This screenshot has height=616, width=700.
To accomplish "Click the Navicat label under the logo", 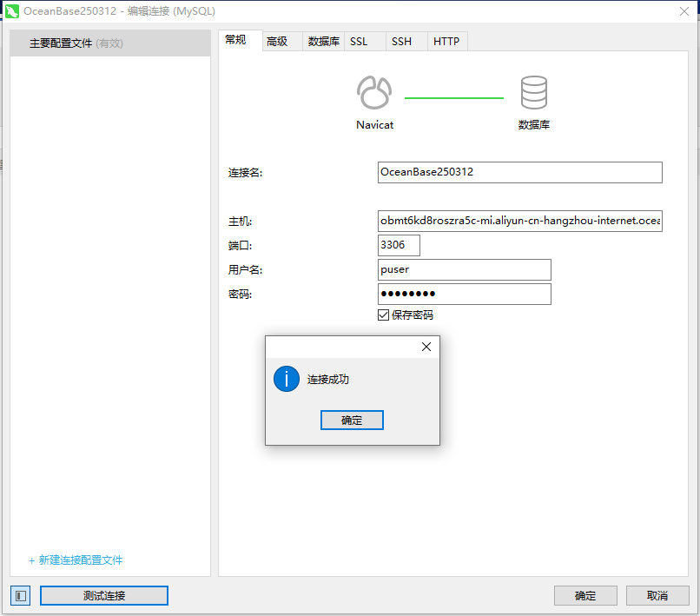I will [375, 124].
